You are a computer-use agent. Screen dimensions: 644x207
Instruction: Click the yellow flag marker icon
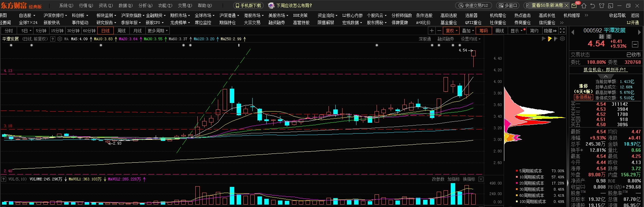coord(550,39)
